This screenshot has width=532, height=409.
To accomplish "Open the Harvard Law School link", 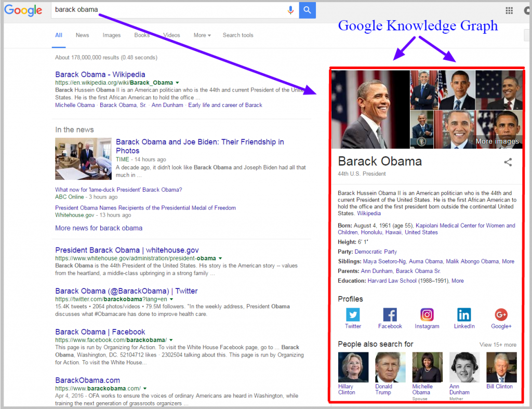I will pyautogui.click(x=392, y=281).
